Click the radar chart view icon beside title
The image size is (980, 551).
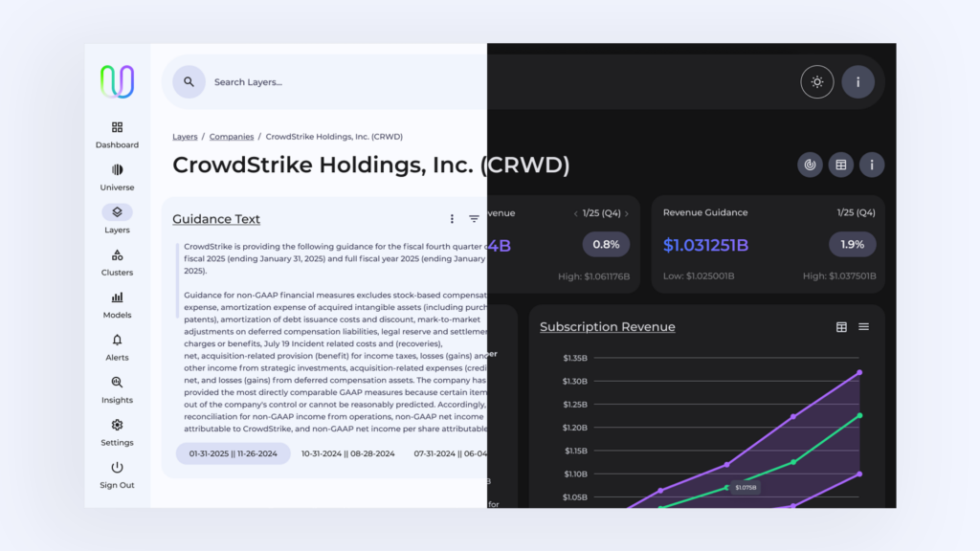point(810,165)
